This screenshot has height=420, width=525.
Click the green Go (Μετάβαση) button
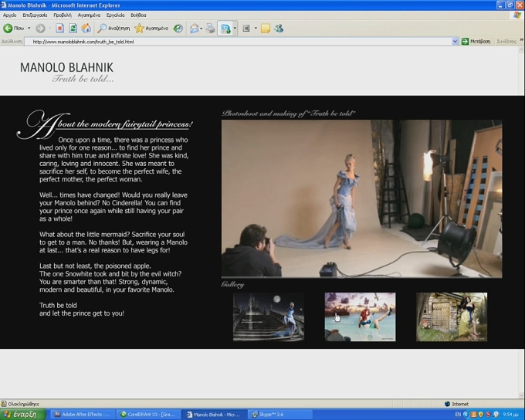(x=476, y=42)
